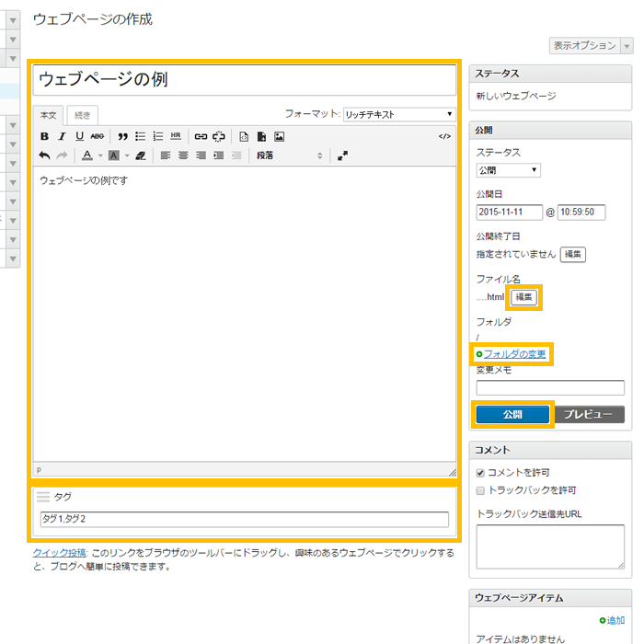Click the blue 公開 publish button
Screen dimensions: 644x644
(512, 415)
